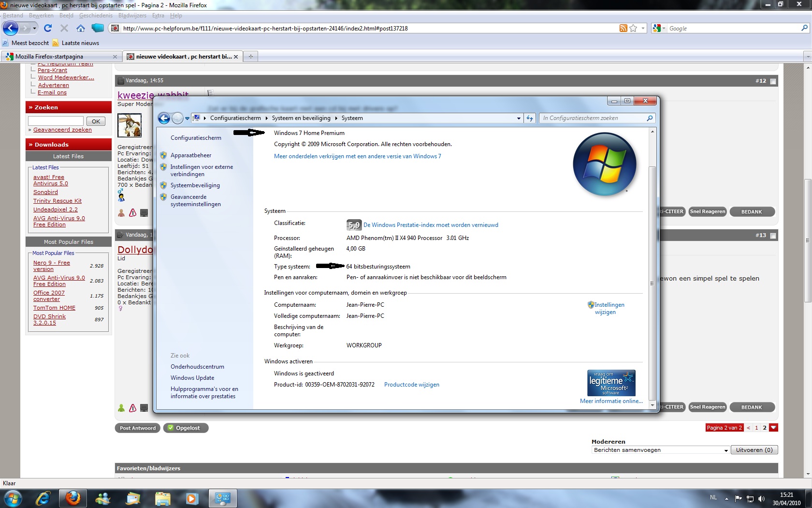Image resolution: width=812 pixels, height=508 pixels.
Task: Open the network icon in the system tray
Action: click(x=750, y=498)
